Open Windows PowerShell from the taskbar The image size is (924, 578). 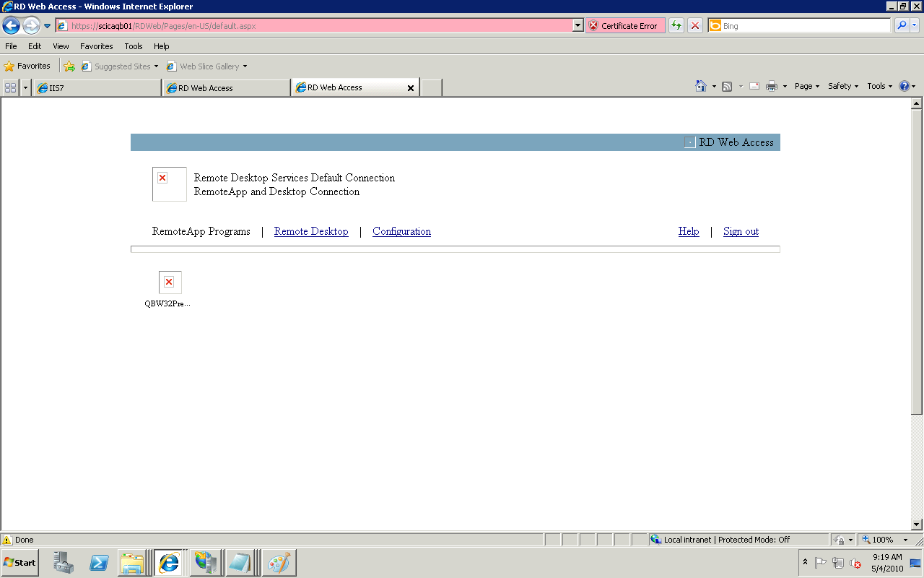pyautogui.click(x=99, y=562)
